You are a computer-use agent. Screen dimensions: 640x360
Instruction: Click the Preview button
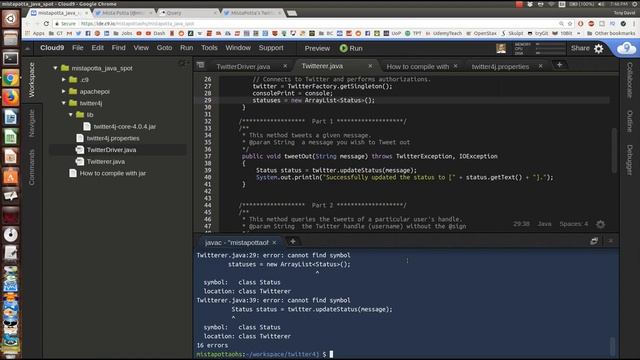(317, 48)
